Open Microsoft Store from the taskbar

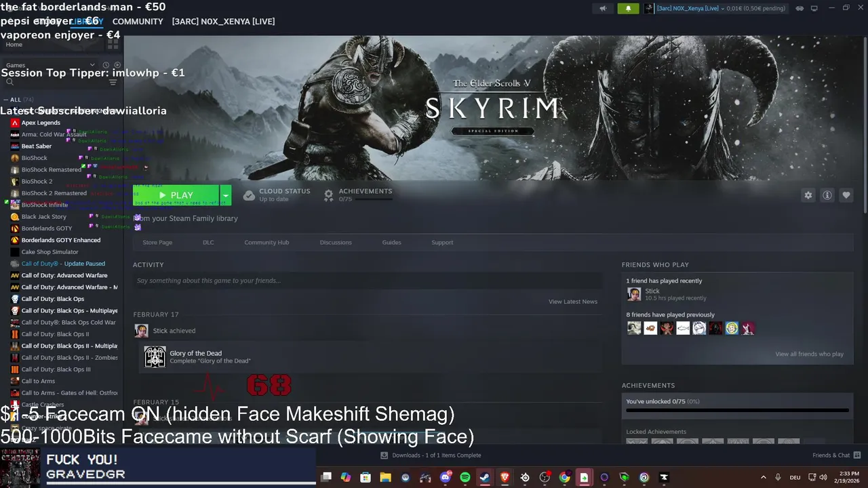pos(366,477)
